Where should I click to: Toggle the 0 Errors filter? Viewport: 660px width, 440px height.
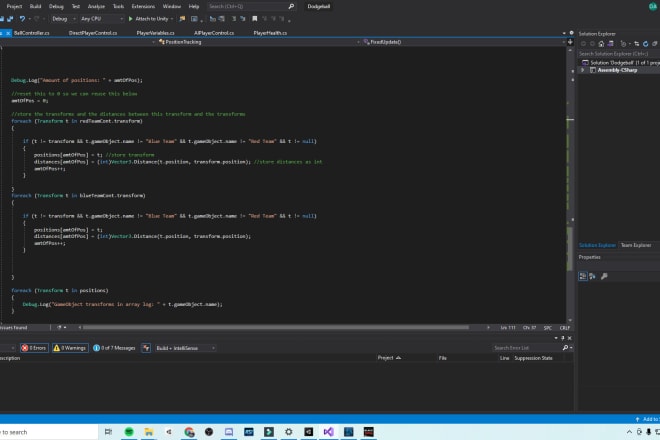point(34,348)
